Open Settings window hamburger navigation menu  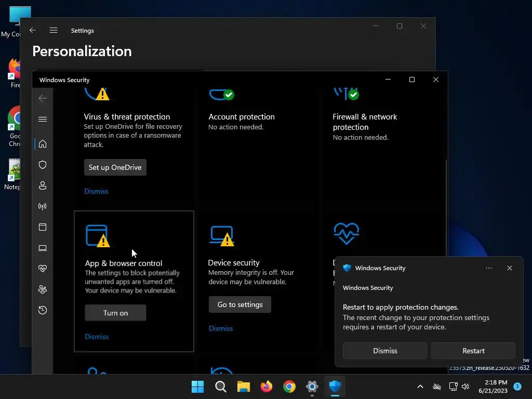click(54, 30)
